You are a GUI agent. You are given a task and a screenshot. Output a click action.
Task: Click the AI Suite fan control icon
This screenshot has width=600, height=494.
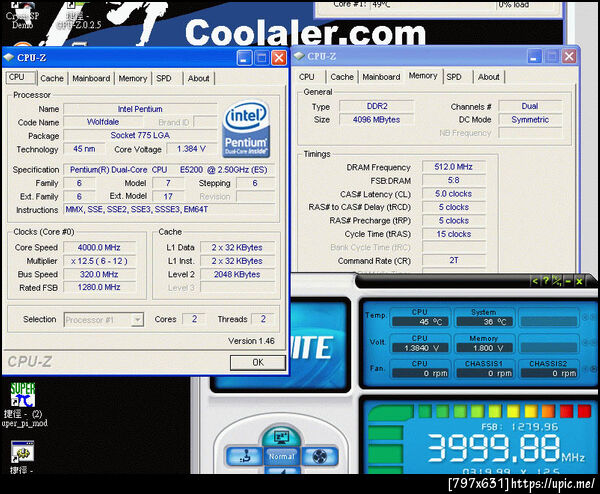pos(320,457)
